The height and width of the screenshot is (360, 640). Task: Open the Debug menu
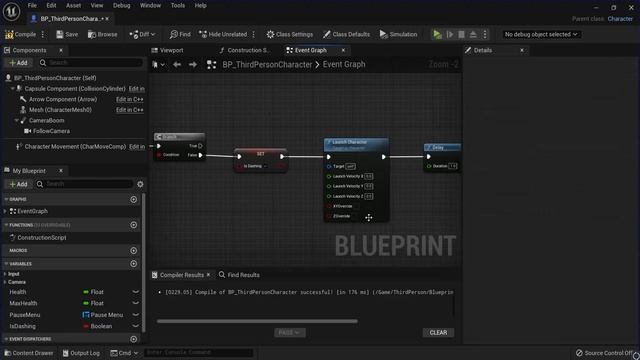[121, 6]
